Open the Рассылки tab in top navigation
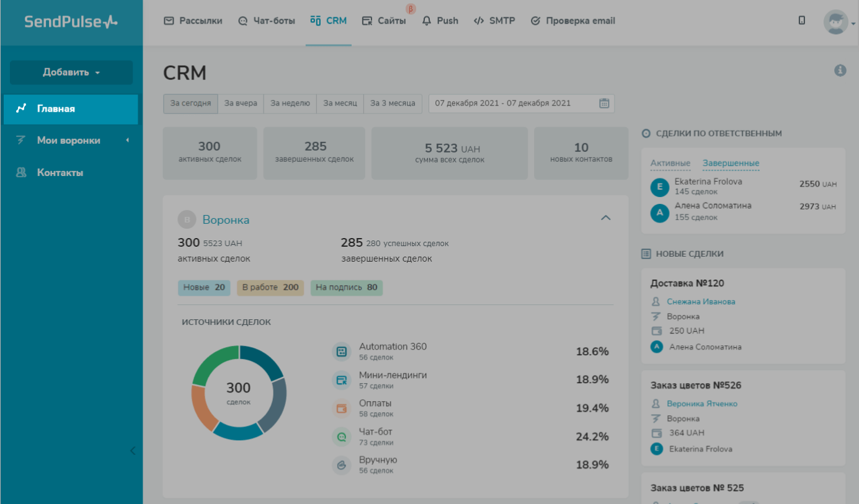The image size is (859, 504). [x=193, y=21]
